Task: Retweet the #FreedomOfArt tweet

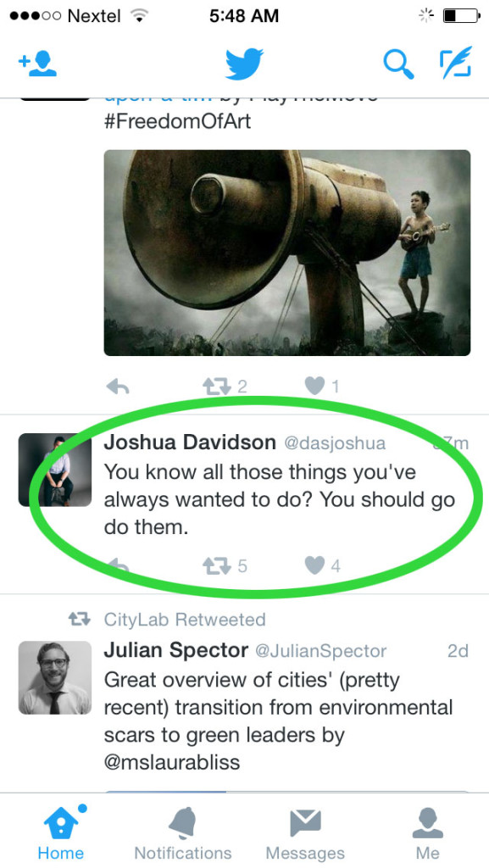Action: click(x=216, y=387)
